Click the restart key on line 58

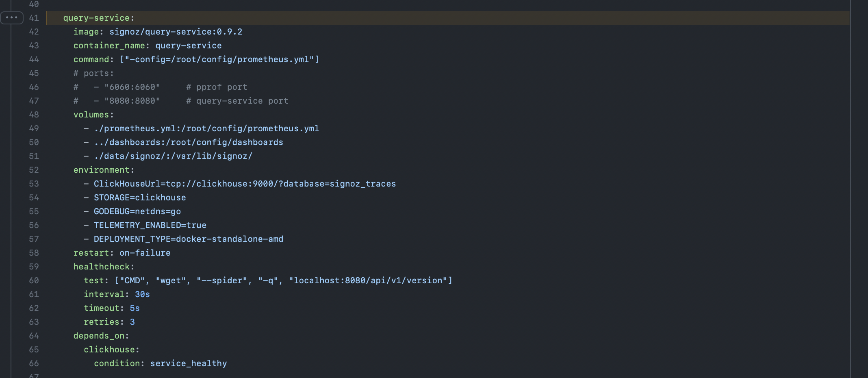coord(91,253)
